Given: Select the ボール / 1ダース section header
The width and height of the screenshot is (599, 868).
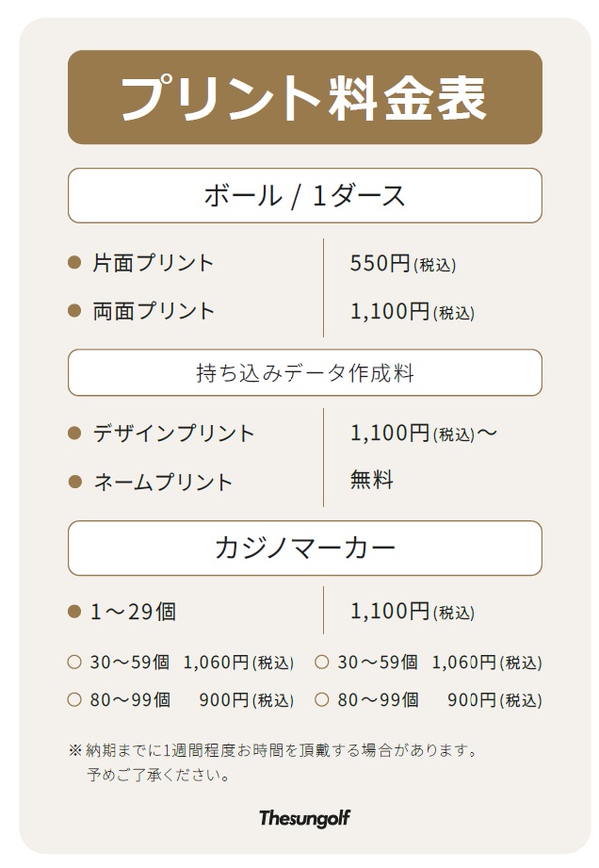Looking at the screenshot, I should 304,196.
